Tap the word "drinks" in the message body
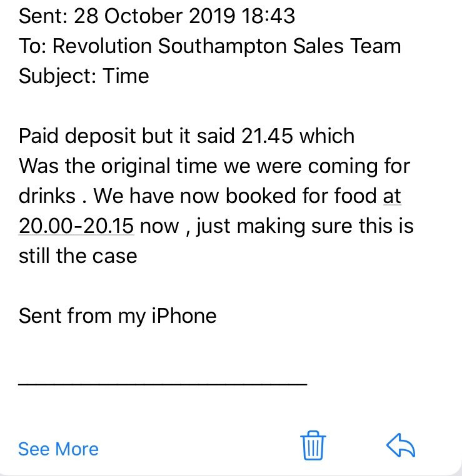The height and width of the screenshot is (476, 462). pos(47,196)
